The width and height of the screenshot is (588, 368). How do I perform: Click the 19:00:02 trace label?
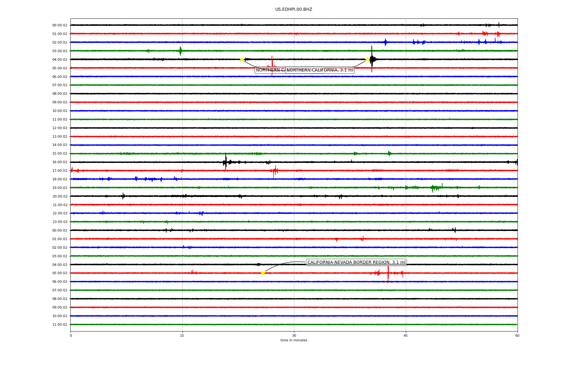point(60,188)
